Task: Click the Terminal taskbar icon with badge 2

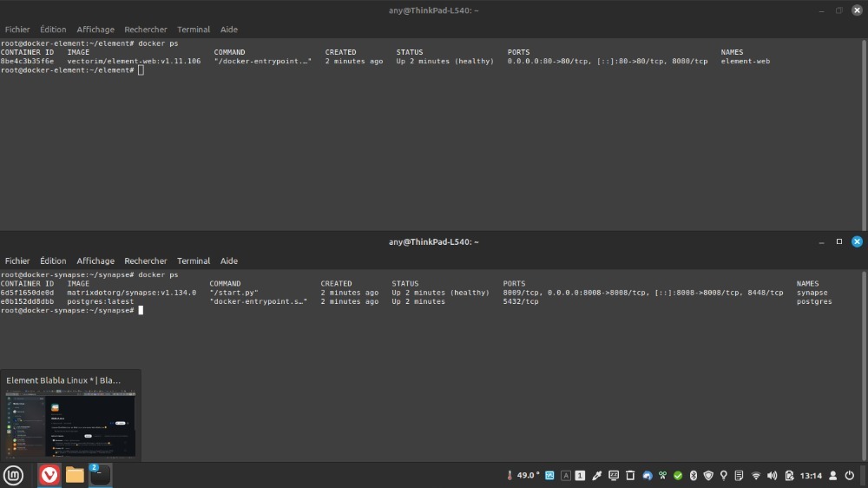Action: 101,475
